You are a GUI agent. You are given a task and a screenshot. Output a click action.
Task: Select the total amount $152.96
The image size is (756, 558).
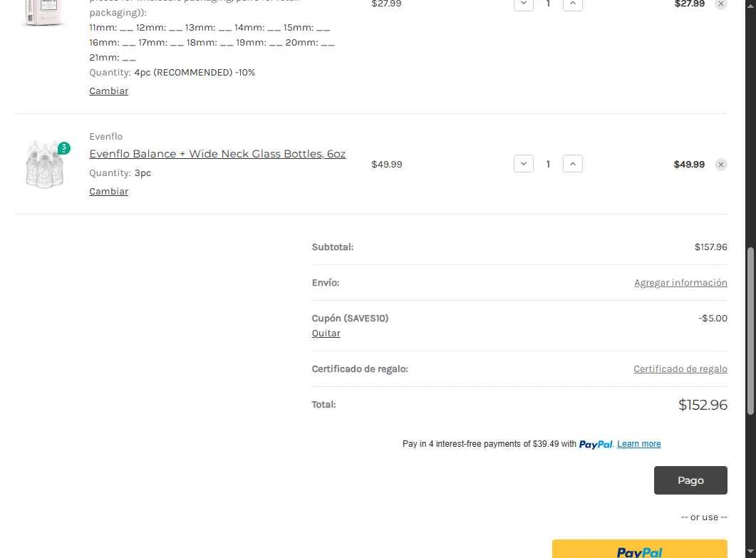click(x=703, y=405)
